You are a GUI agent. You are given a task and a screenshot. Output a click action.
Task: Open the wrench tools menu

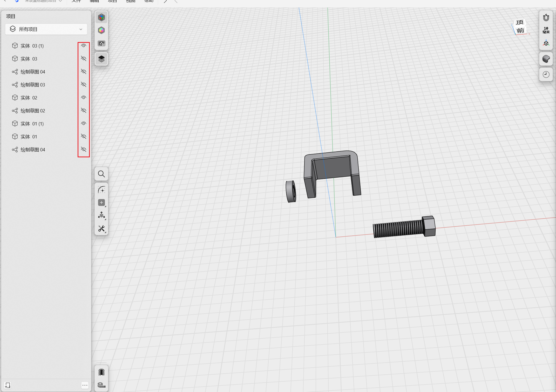101,228
